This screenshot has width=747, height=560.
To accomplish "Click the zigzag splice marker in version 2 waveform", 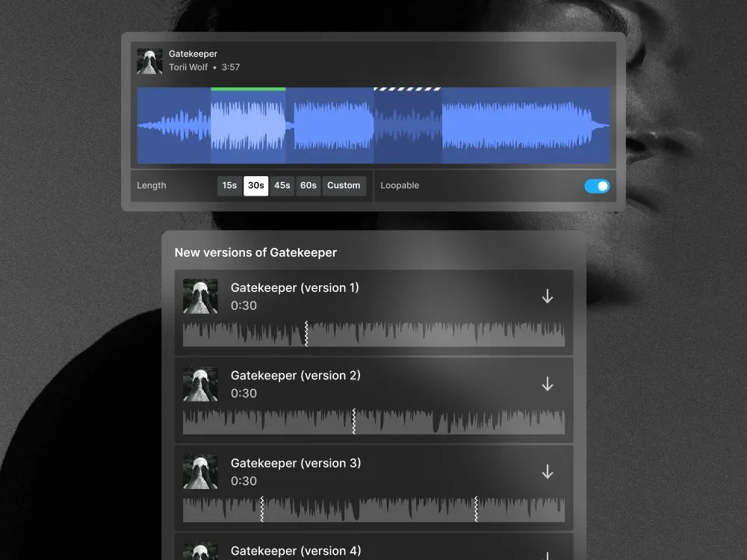I will point(354,421).
